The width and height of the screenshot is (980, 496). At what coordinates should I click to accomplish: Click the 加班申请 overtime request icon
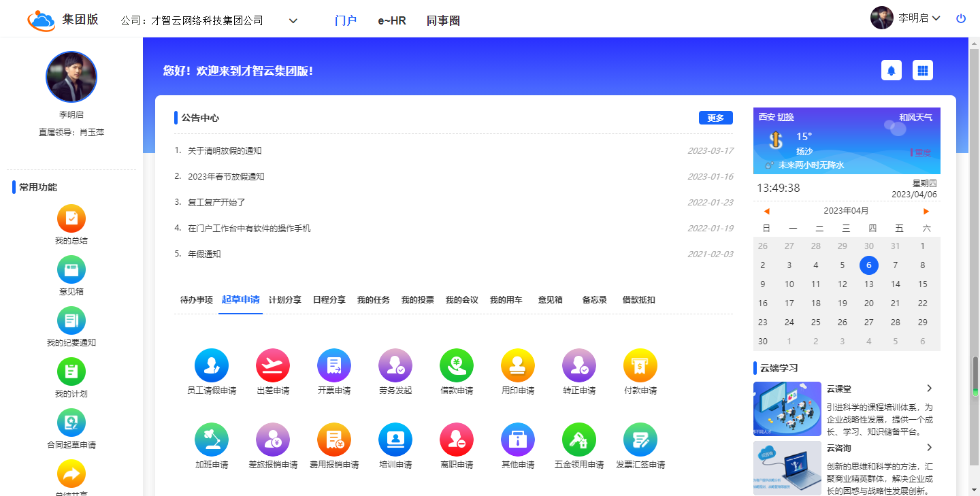211,440
